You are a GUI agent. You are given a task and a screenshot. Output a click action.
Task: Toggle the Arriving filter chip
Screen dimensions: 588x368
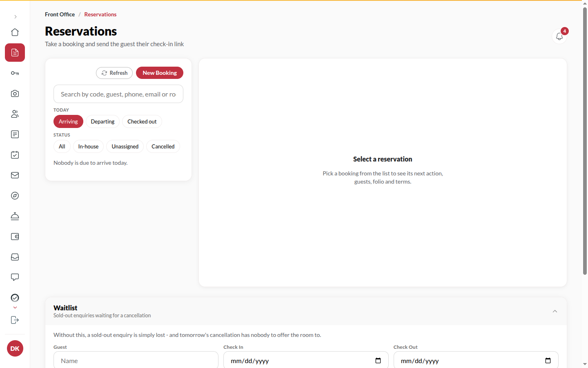(68, 121)
